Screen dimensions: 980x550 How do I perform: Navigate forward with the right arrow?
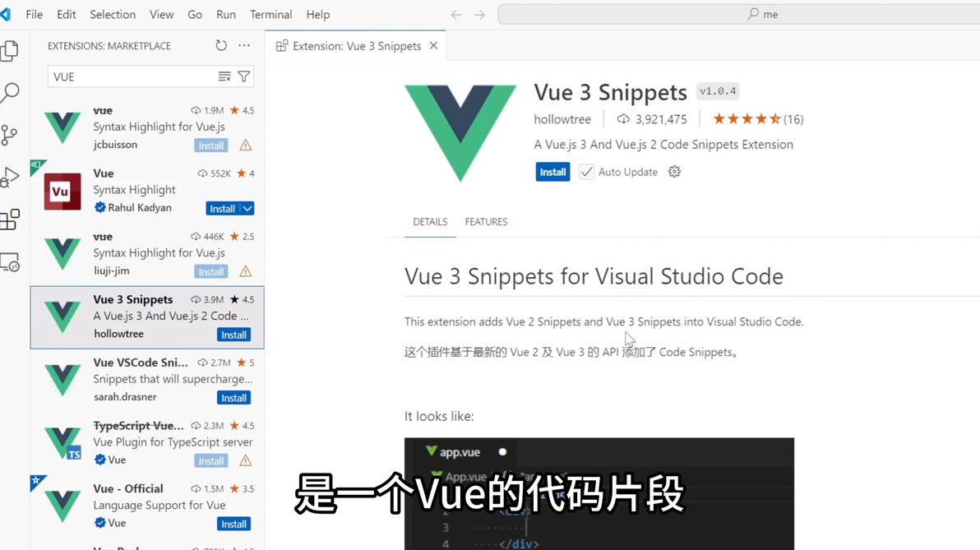pos(479,14)
